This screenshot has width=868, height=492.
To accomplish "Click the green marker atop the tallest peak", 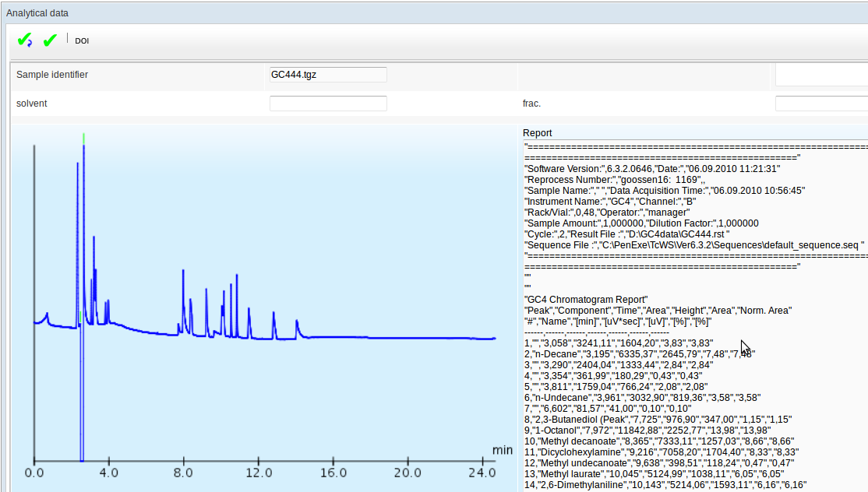I will (x=83, y=139).
